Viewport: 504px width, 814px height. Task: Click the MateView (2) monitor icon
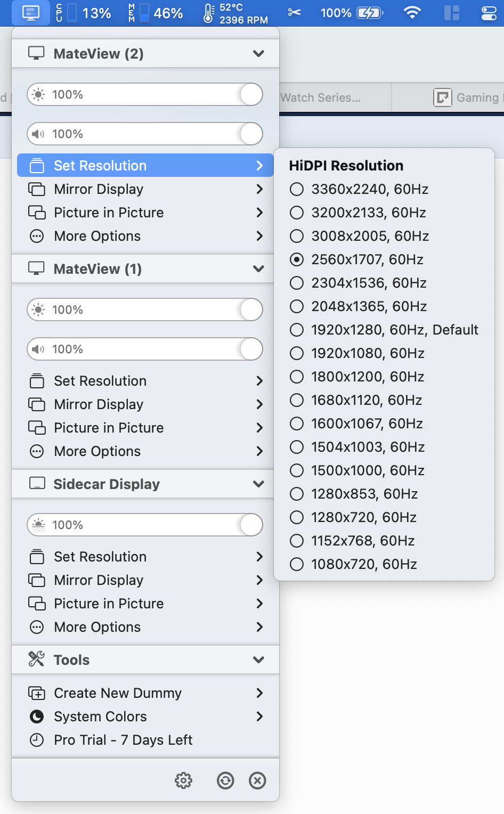[x=36, y=53]
